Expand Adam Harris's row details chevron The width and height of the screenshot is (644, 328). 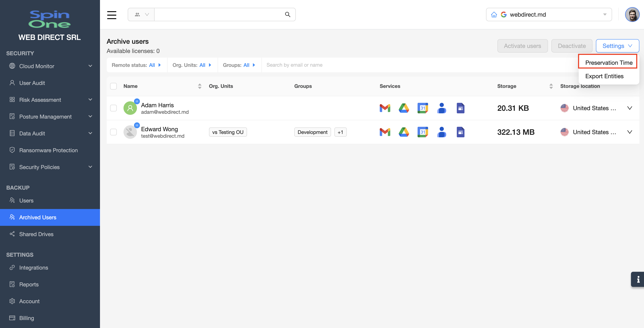pos(630,108)
